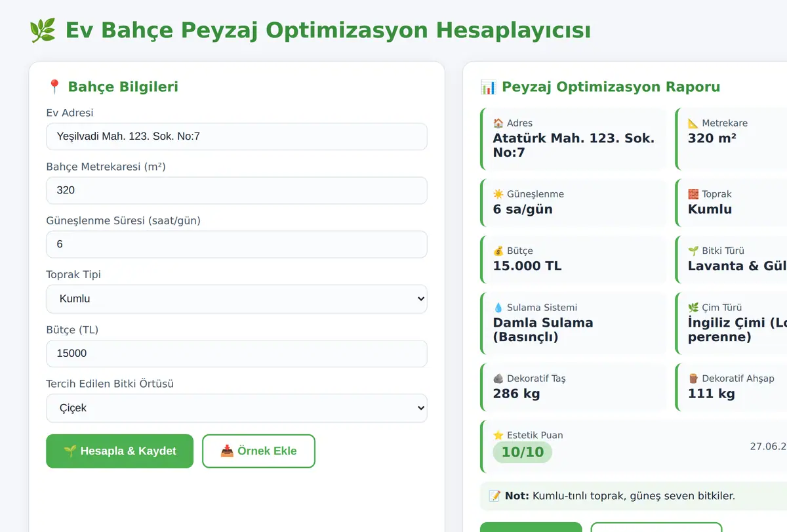Click the seedling icon on Hesapla & Kaydet
787x532 pixels.
(70, 451)
